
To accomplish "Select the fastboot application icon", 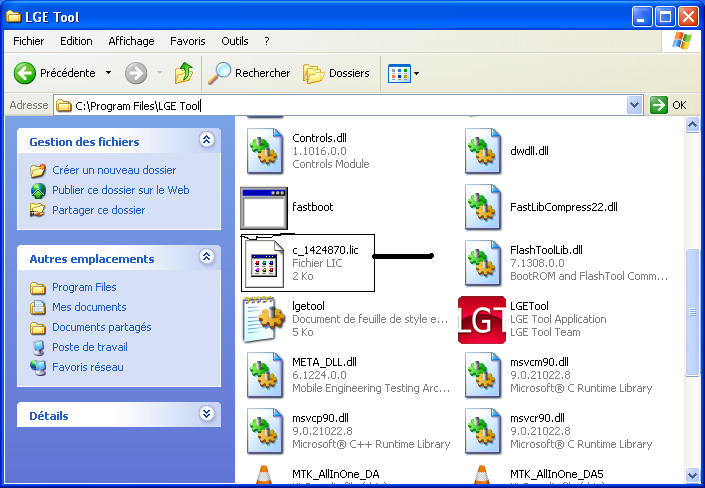I will click(264, 208).
